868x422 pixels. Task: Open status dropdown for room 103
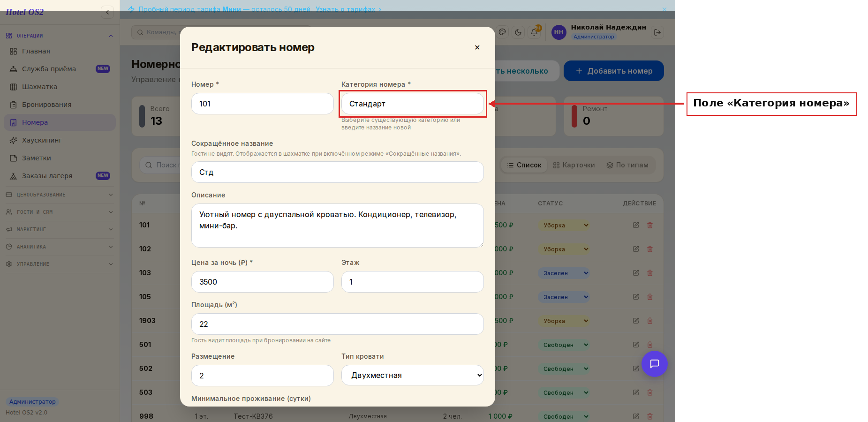(564, 273)
